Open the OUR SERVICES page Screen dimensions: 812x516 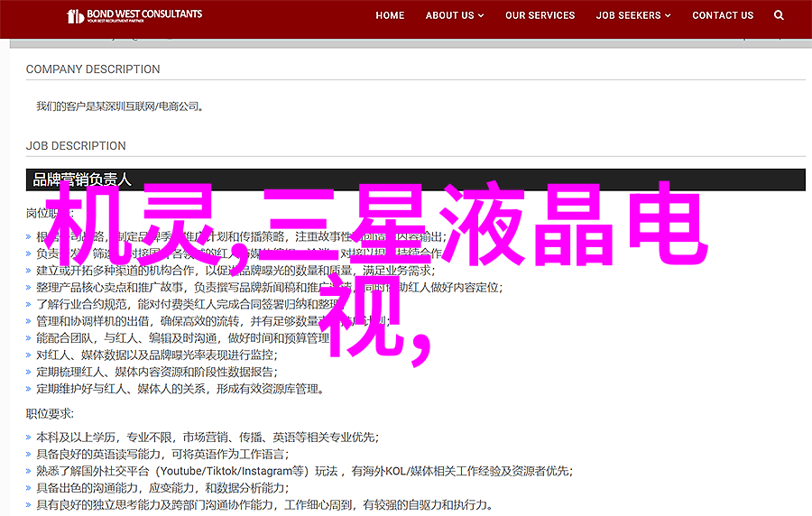tap(540, 15)
